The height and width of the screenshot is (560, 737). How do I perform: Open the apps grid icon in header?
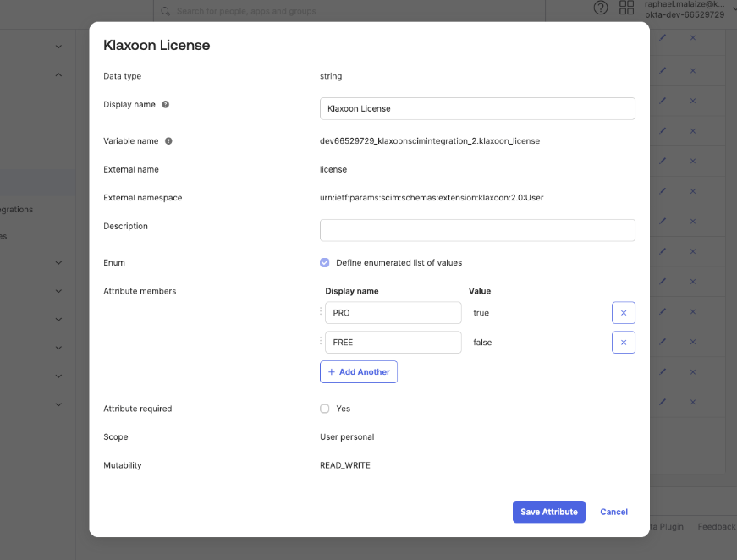[627, 8]
